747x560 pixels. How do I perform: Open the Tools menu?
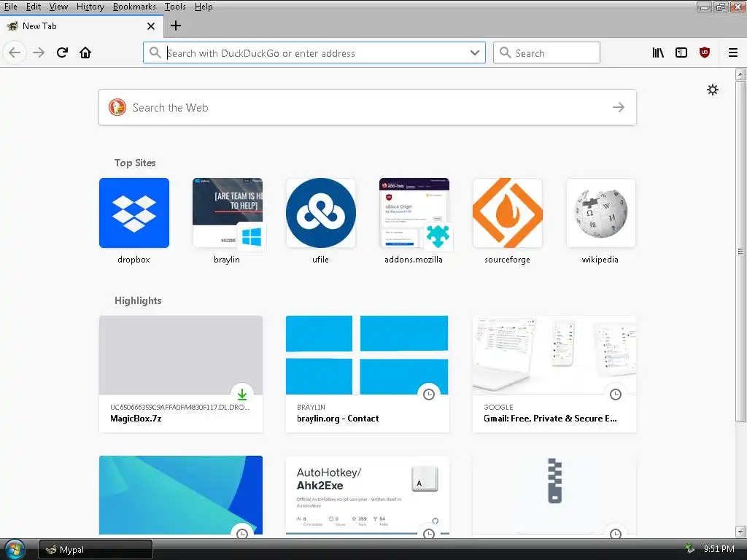pos(175,6)
